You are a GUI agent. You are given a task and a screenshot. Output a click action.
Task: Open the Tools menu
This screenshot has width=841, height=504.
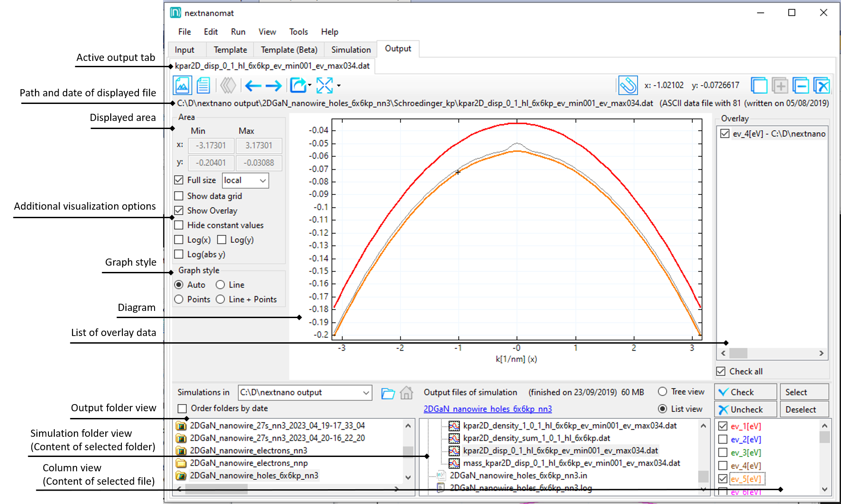point(298,32)
